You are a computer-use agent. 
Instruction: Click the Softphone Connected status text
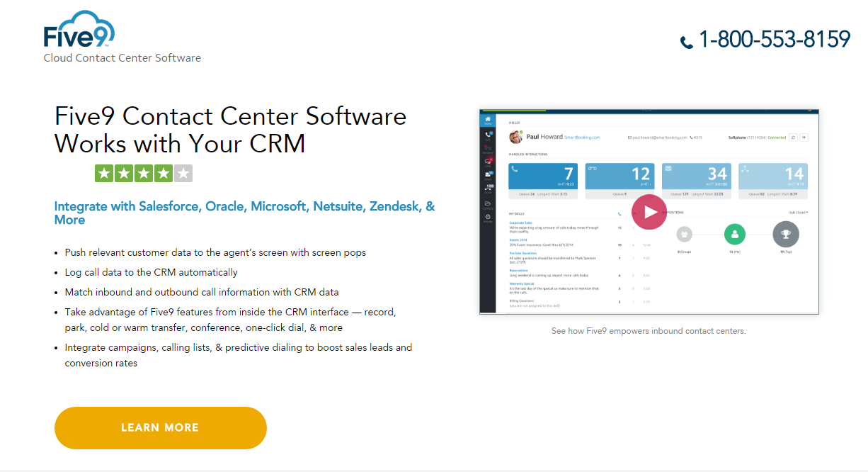tap(757, 137)
